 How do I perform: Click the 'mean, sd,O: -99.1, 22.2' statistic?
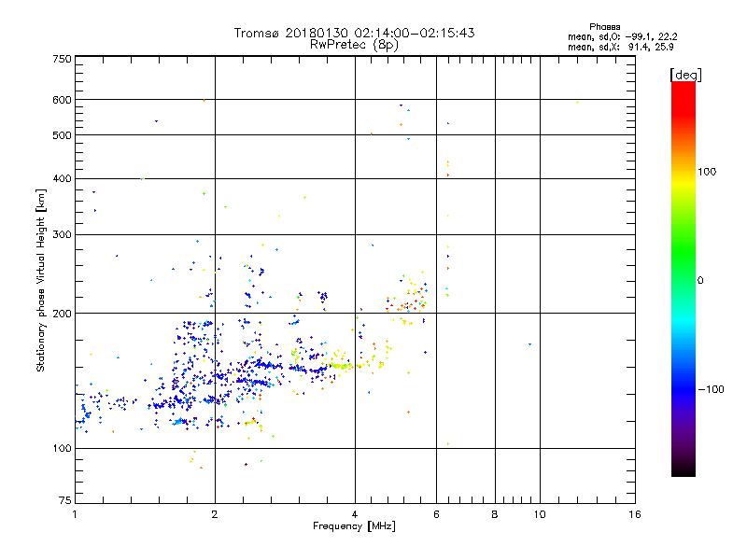coord(622,36)
